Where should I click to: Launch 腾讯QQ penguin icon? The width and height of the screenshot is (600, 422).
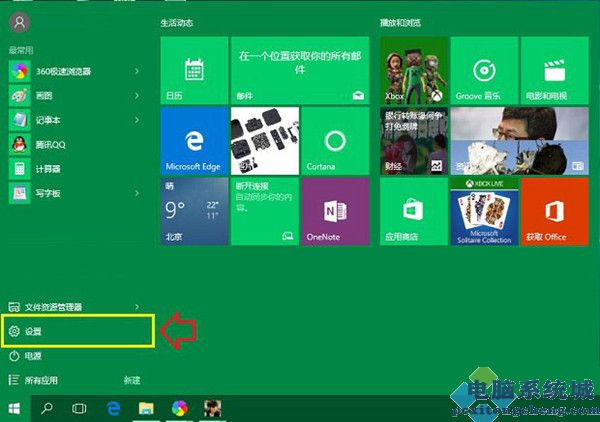pos(20,145)
